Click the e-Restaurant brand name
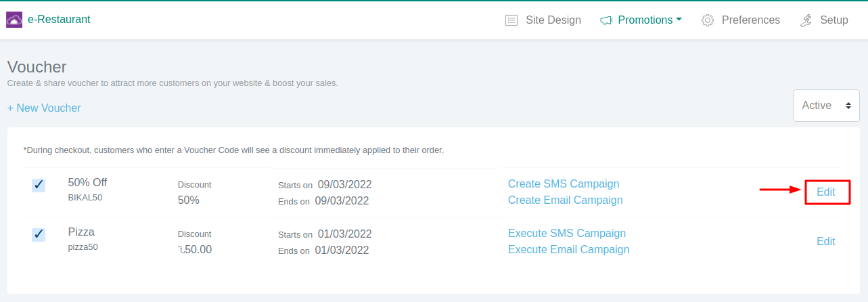This screenshot has width=868, height=302. [x=59, y=20]
